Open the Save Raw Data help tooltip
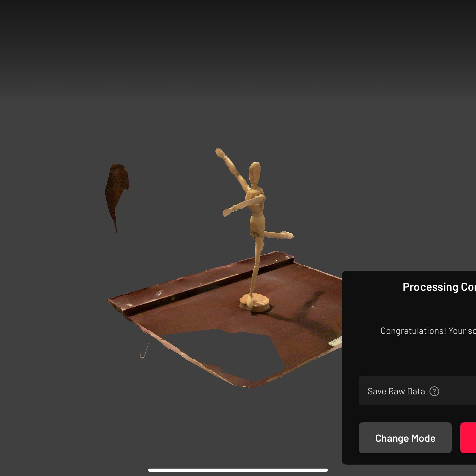476x476 pixels. [434, 391]
